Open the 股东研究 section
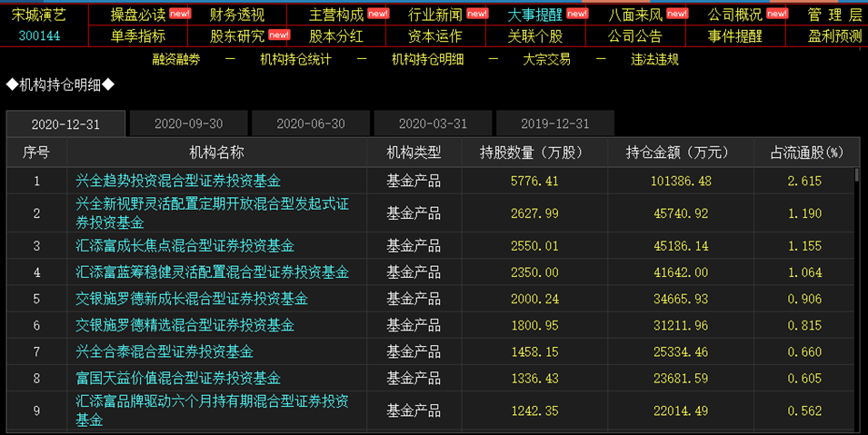The width and height of the screenshot is (868, 435). click(x=237, y=36)
